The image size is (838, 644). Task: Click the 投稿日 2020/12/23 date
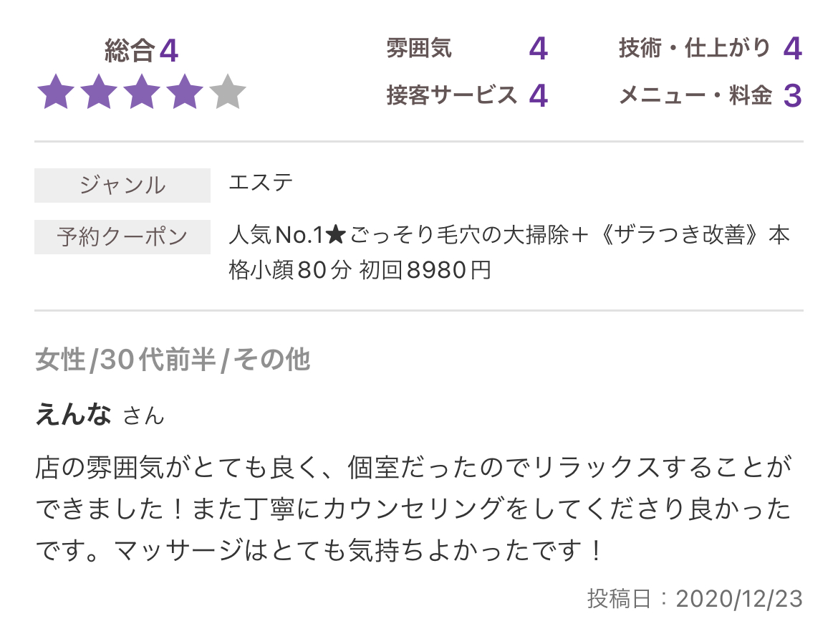click(695, 599)
